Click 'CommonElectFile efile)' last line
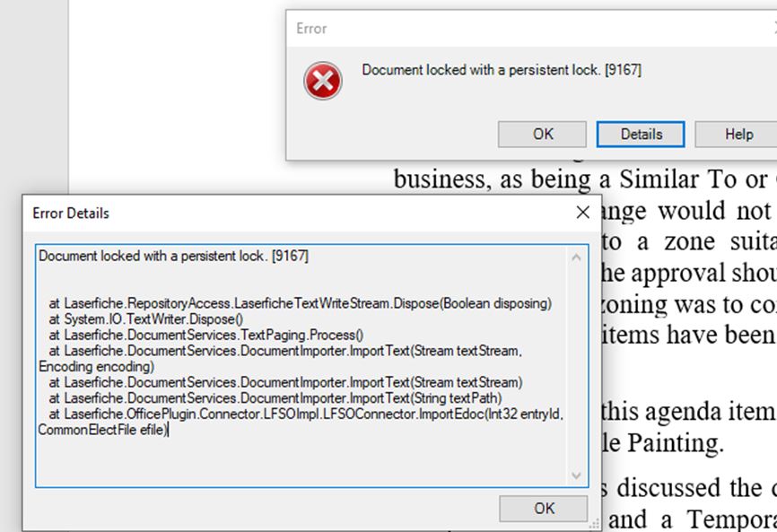Screen dimensions: 777x532 click(x=103, y=430)
